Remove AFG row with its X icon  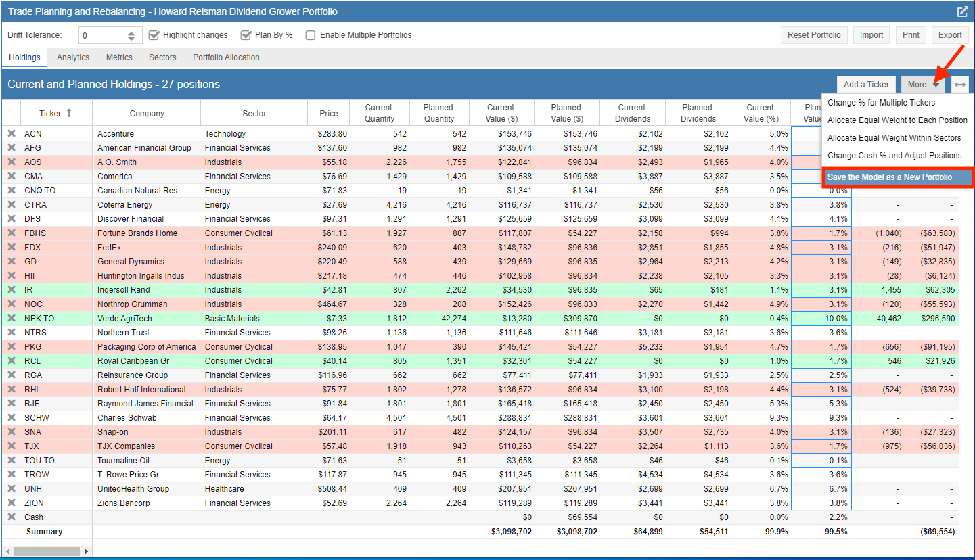point(11,148)
